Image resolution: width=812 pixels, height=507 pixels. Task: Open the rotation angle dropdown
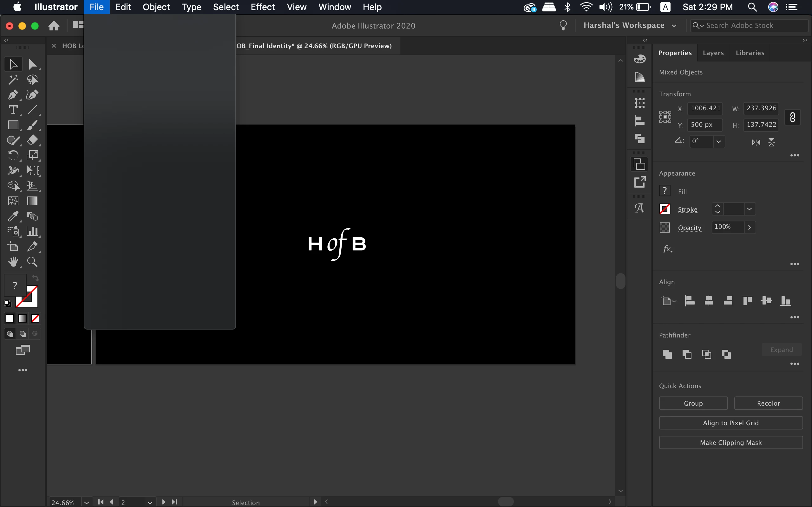(718, 142)
